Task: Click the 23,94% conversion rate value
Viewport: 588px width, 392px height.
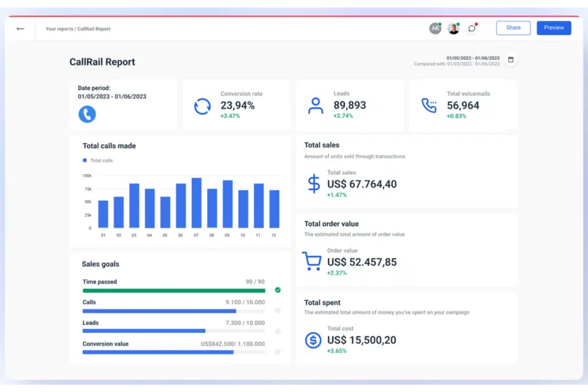Action: point(238,105)
